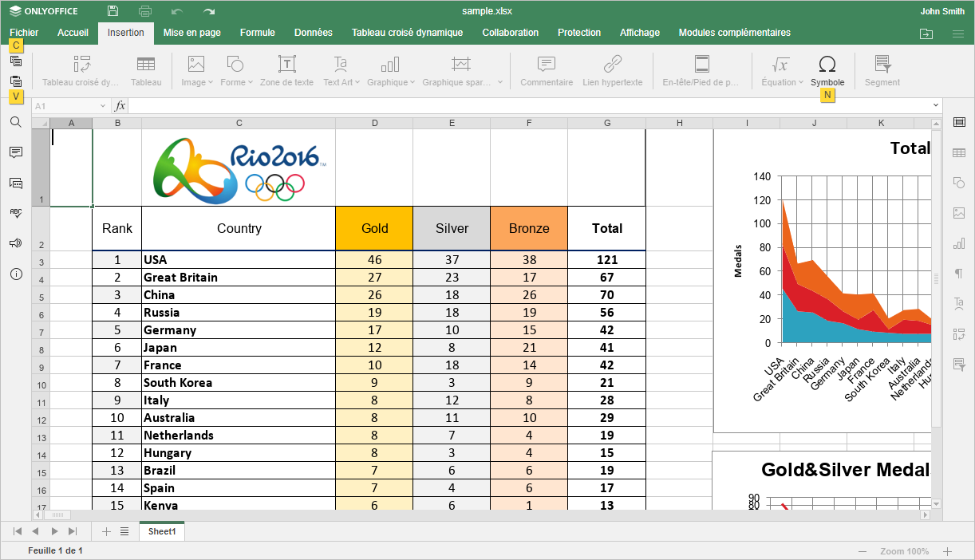The image size is (975, 560).
Task: Open table settings in the right sidebar
Action: 959,152
